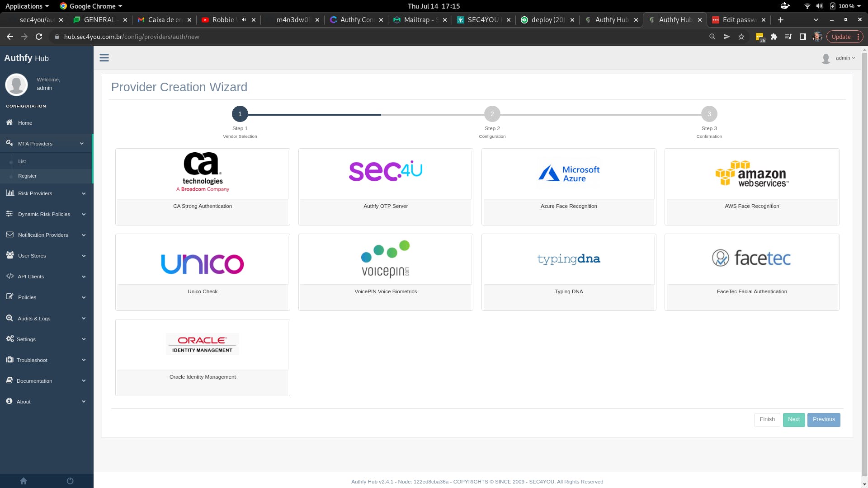Choose the Typing DNA provider card
Screen dimensions: 868x488
click(x=569, y=272)
